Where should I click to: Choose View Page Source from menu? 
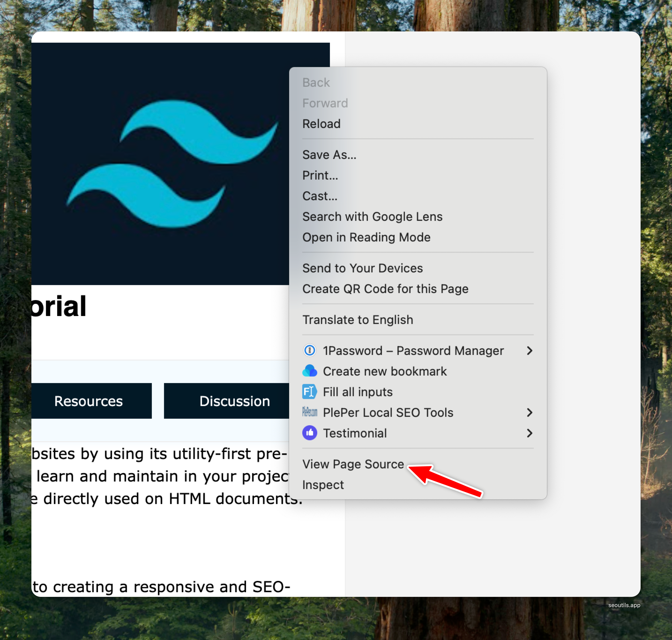[x=353, y=464]
